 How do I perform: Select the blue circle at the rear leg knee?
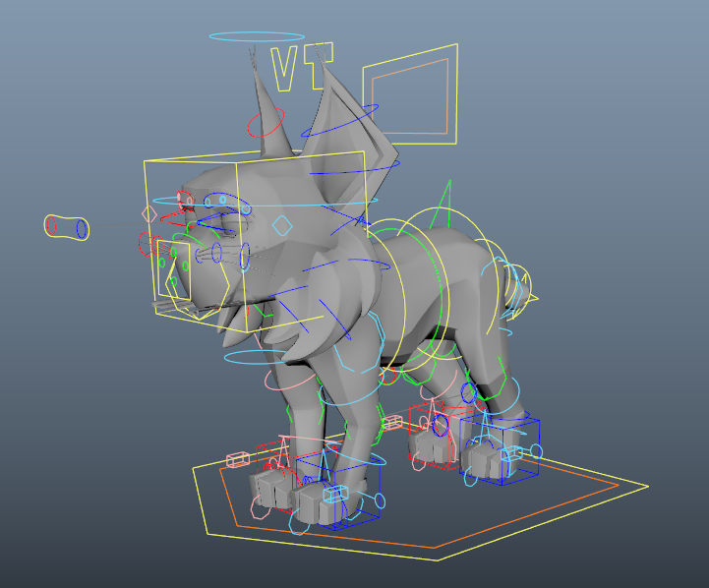click(x=469, y=392)
